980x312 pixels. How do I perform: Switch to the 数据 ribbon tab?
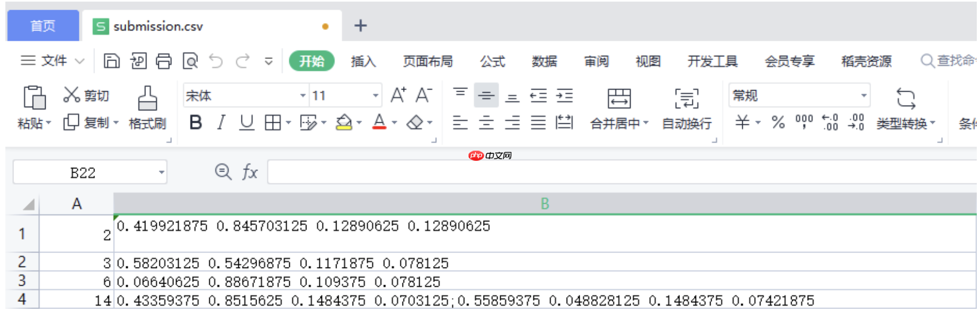click(544, 61)
